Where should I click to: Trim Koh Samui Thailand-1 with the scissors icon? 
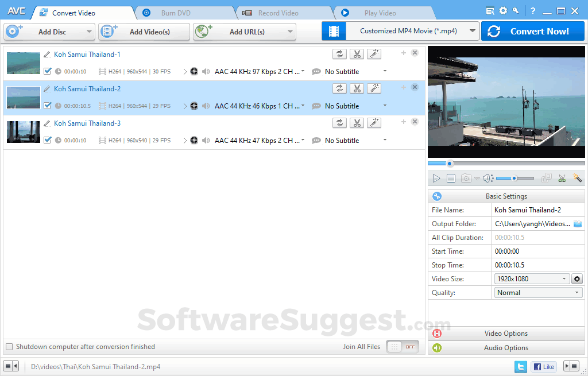tap(357, 53)
